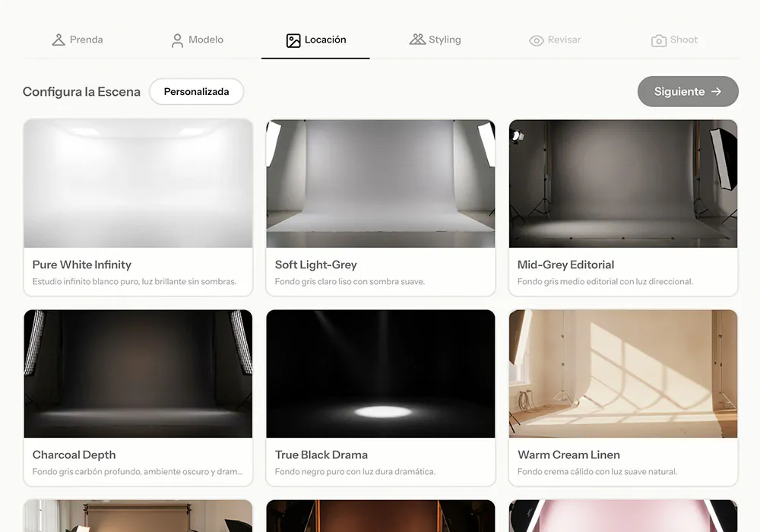Click the Soft Light-Grey title text

pos(315,264)
